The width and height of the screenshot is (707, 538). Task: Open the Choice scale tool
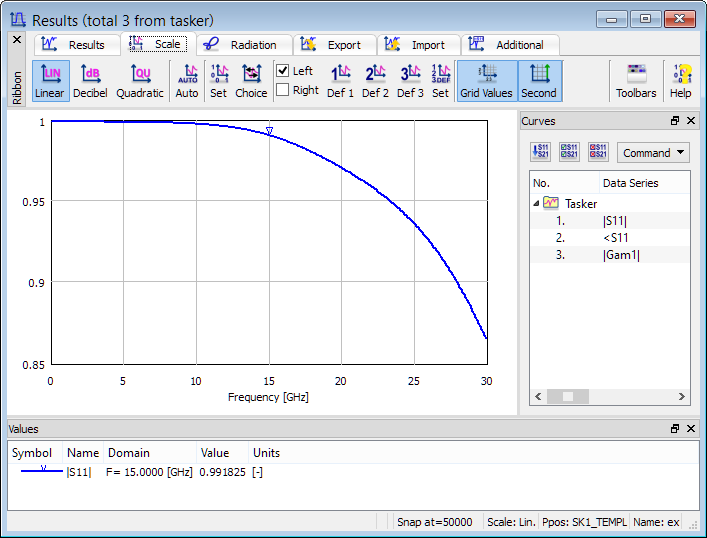point(251,80)
